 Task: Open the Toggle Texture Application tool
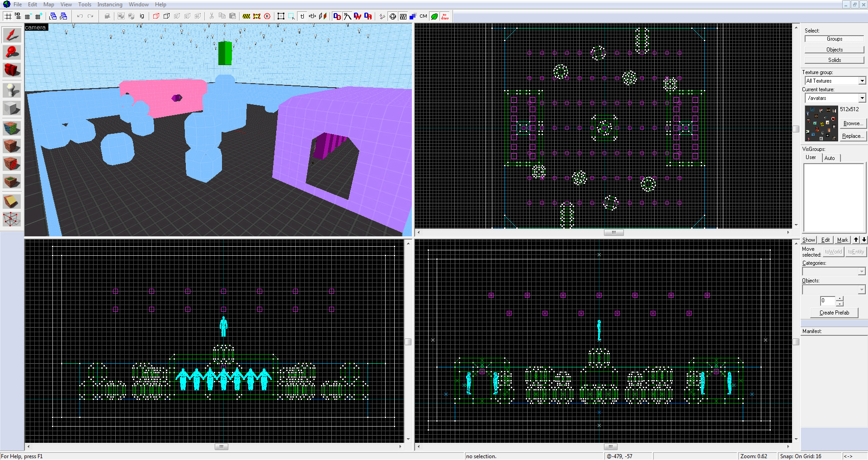pos(12,128)
